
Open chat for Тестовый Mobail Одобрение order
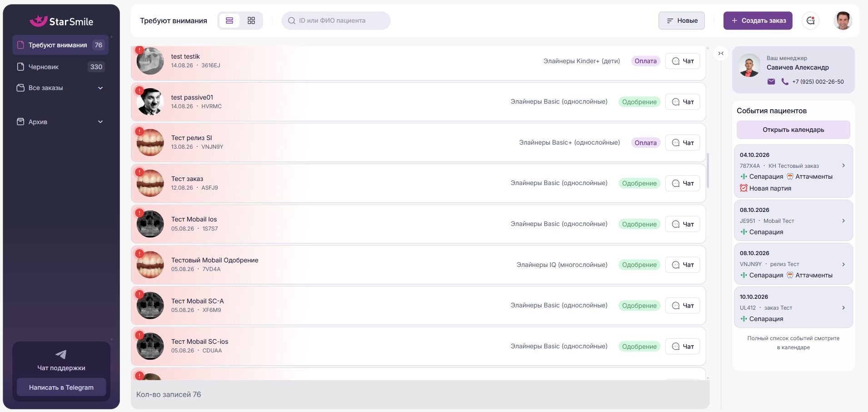point(682,265)
